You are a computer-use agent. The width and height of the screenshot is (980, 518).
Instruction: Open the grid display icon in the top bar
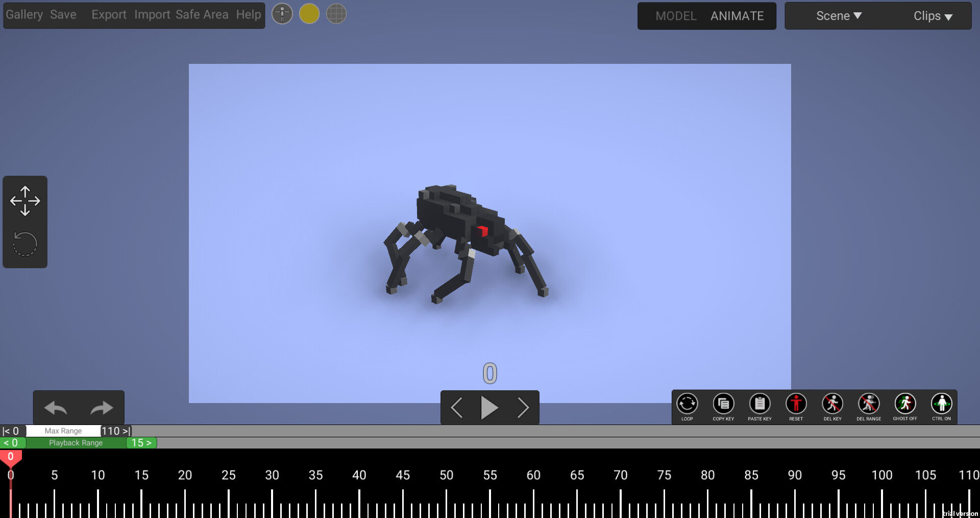(x=336, y=14)
